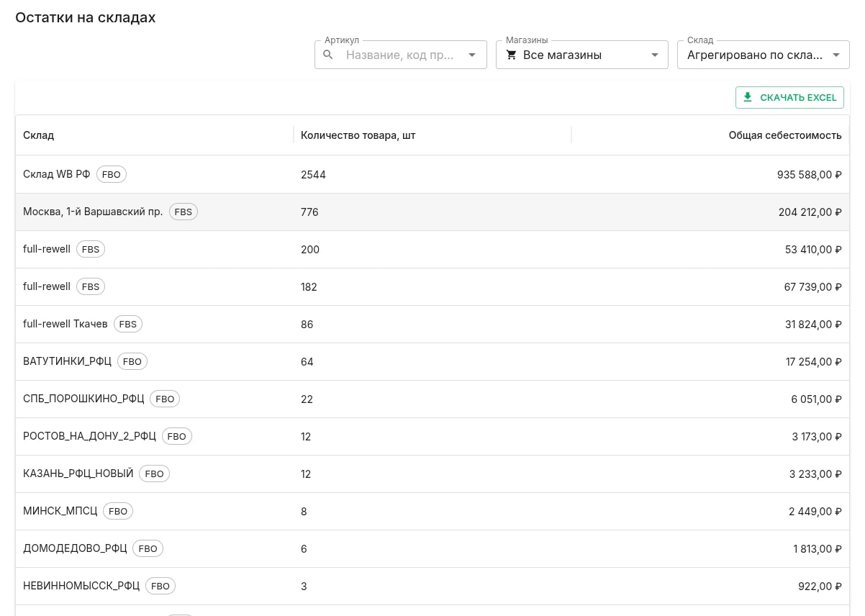Screen dimensions: 865x616
Task: Select the ДОМОДЕДОВО_РФЦ row with 6 items
Action: pyautogui.click(x=432, y=548)
